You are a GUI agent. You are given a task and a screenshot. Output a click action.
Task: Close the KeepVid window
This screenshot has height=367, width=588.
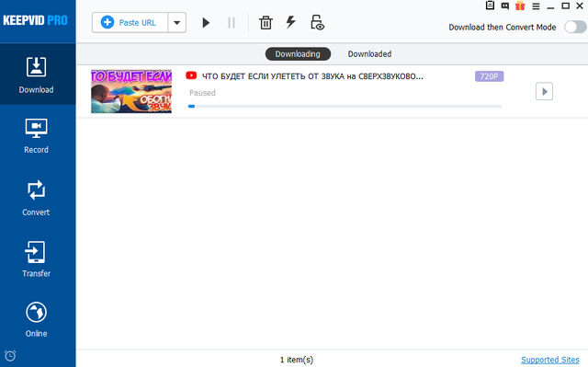(580, 6)
